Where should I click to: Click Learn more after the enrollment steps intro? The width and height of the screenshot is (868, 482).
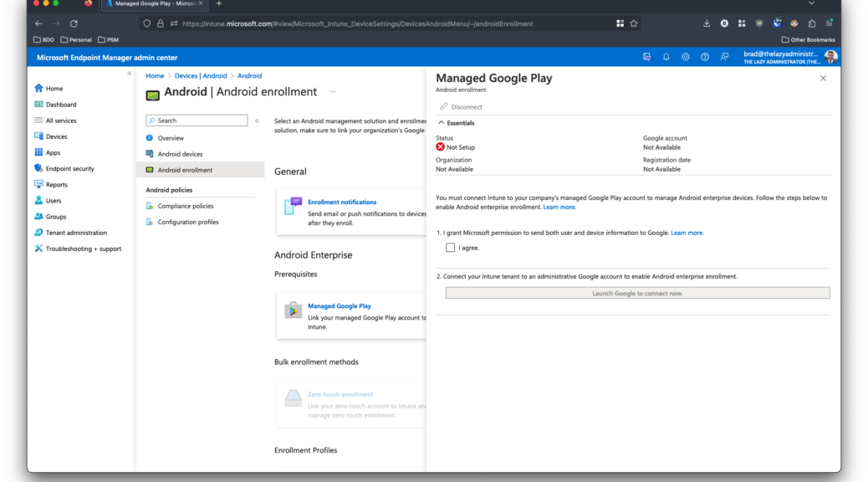(559, 208)
